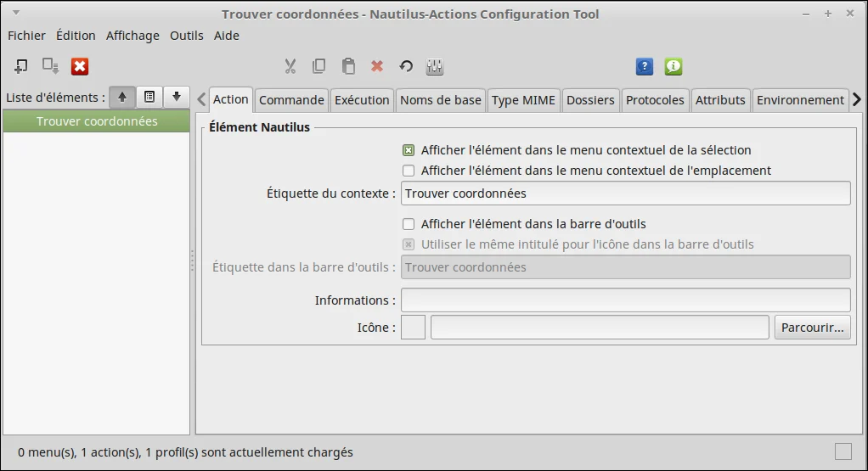Click the new action toolbar icon
This screenshot has height=471, width=868.
tap(21, 66)
